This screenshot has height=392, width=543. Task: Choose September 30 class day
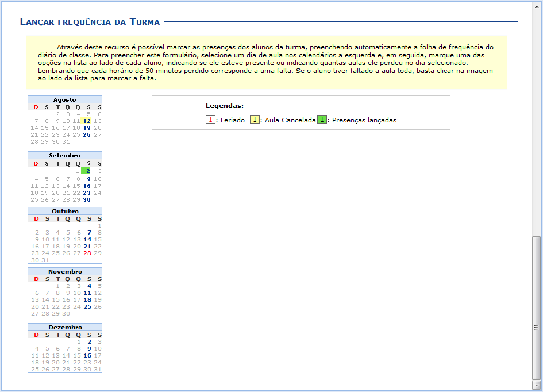tap(87, 200)
